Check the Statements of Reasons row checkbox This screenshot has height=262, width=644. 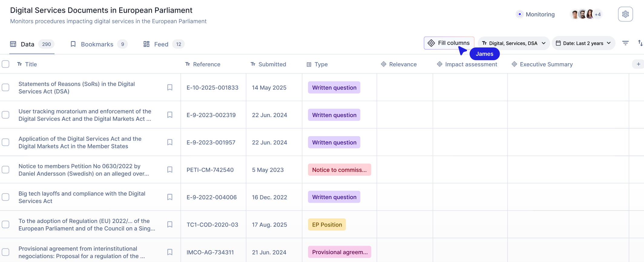[5, 87]
